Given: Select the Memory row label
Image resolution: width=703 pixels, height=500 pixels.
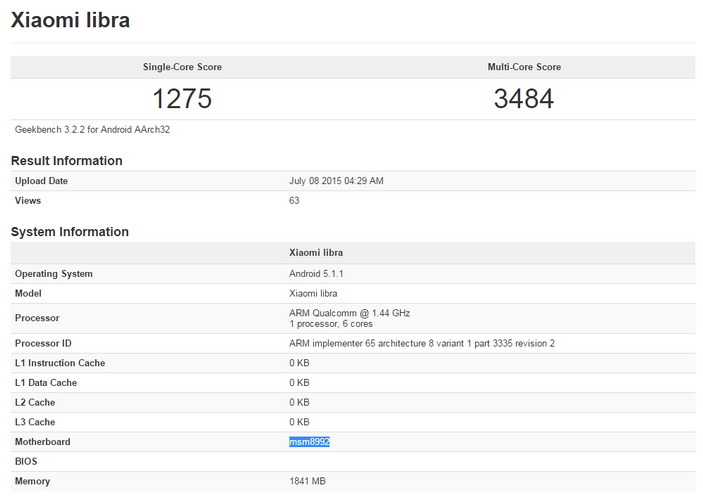Looking at the screenshot, I should [32, 481].
